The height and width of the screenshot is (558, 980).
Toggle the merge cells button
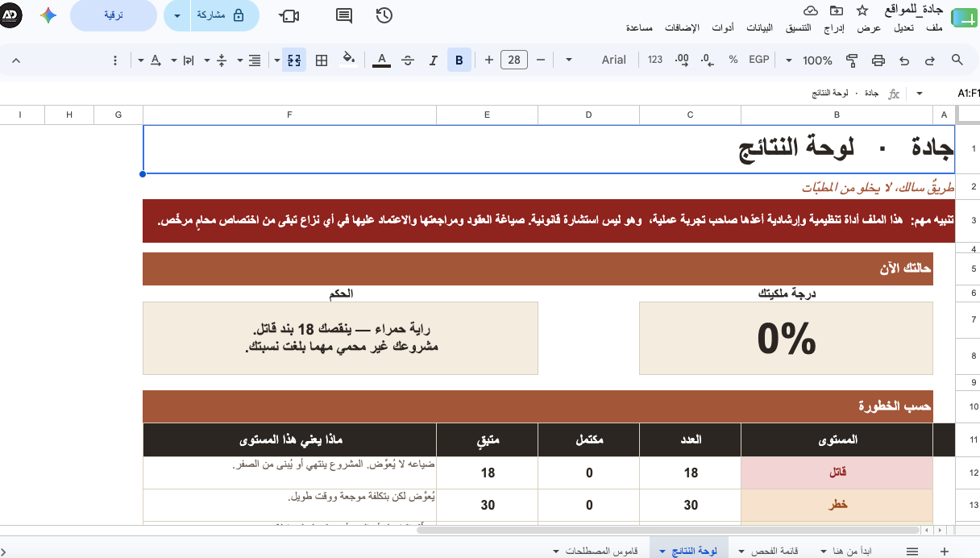pos(294,60)
